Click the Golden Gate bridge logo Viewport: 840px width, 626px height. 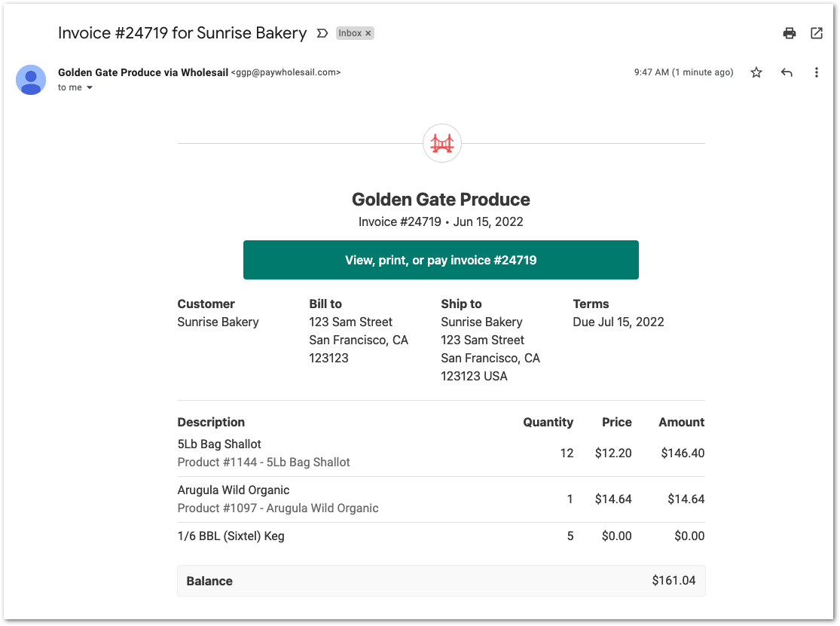[441, 142]
